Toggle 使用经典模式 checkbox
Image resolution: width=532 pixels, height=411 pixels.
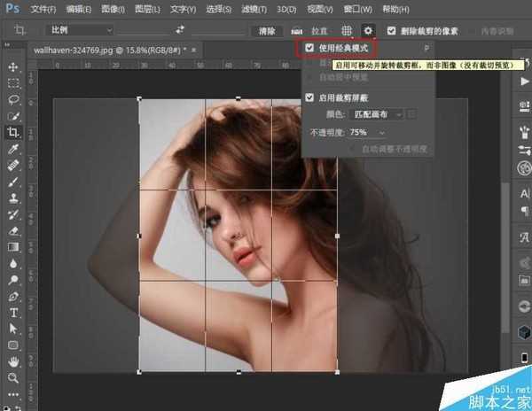309,48
